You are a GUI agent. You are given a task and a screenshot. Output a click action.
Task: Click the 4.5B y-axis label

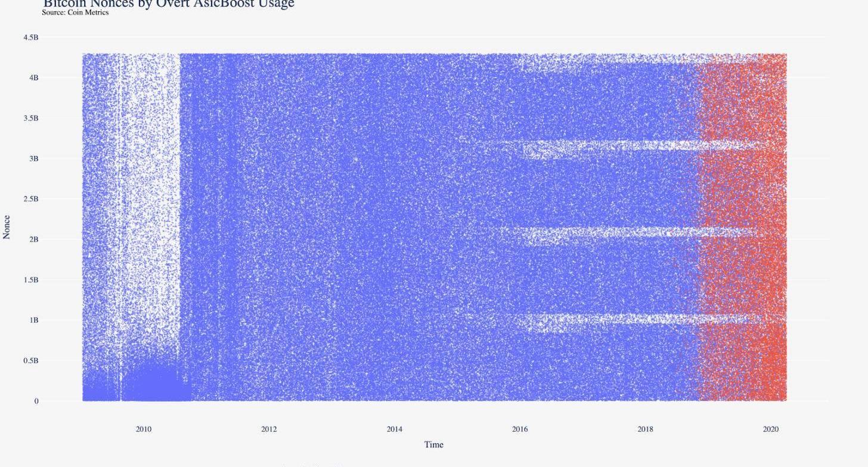pyautogui.click(x=31, y=38)
